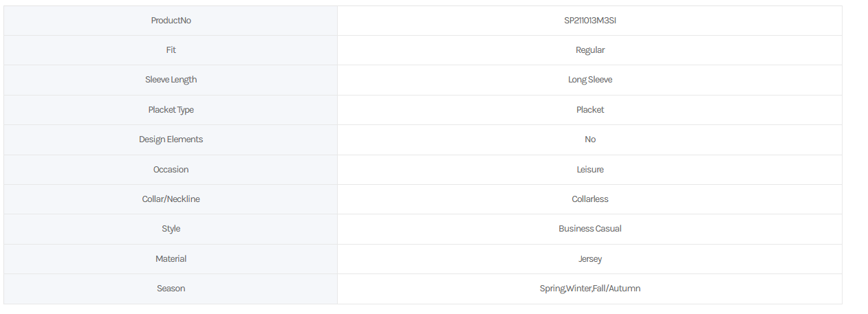Select the Business Casual style value
The height and width of the screenshot is (314, 868).
pos(589,229)
